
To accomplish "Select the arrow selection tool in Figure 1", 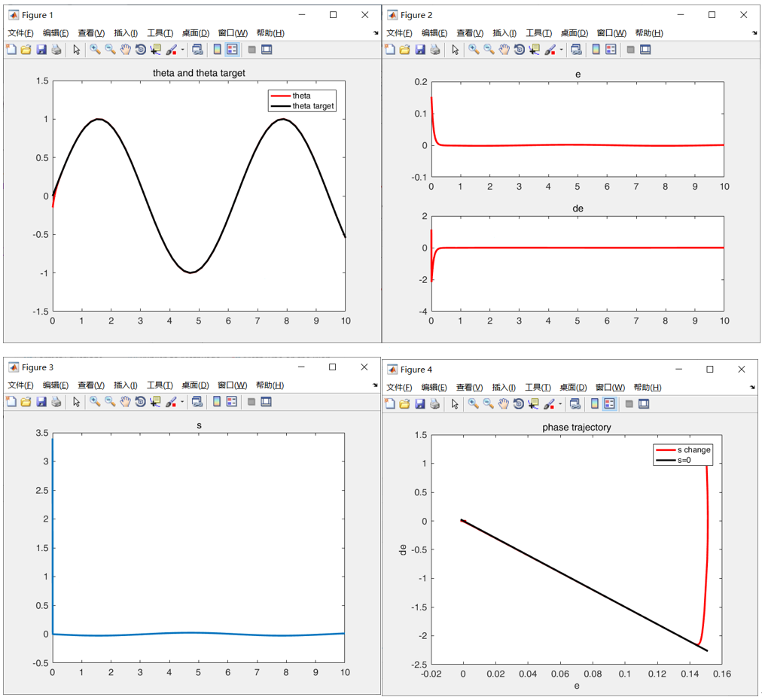I will (x=76, y=50).
